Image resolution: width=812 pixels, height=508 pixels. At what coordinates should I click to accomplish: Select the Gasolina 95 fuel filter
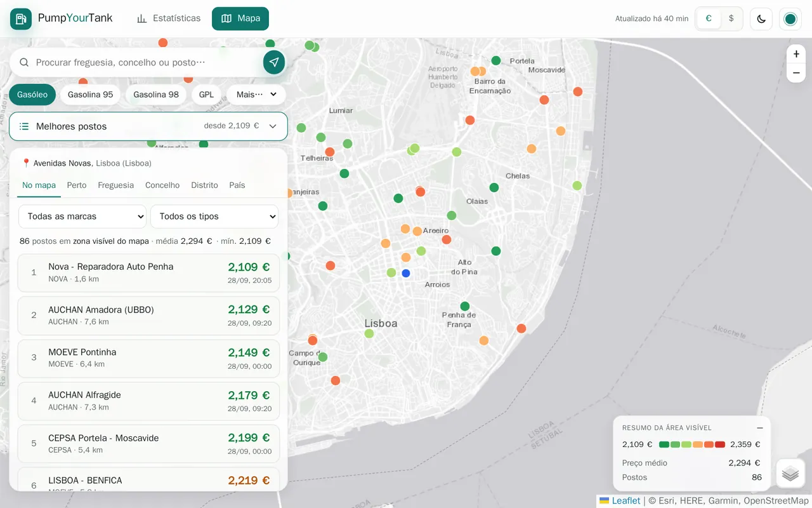[x=91, y=95]
